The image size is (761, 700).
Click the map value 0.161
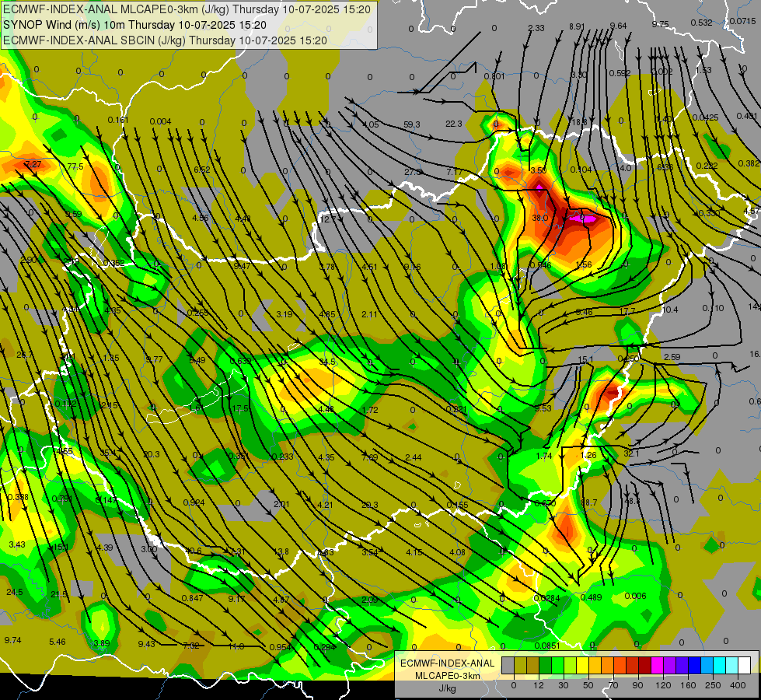pos(118,120)
